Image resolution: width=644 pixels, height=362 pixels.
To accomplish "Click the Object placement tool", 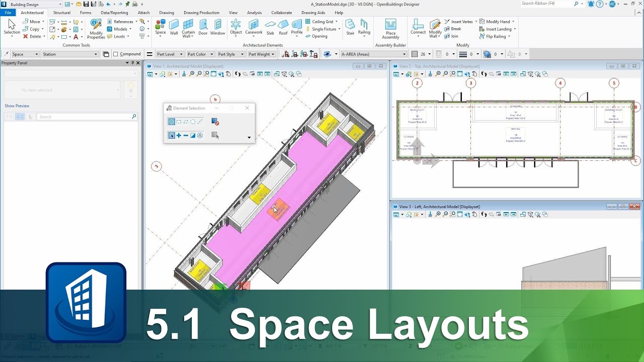I will coord(235,27).
